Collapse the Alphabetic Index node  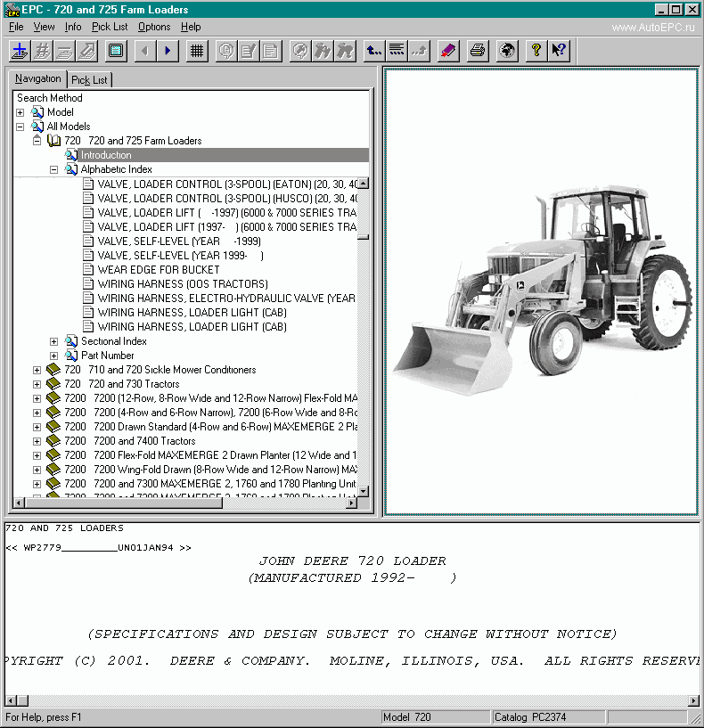53,169
